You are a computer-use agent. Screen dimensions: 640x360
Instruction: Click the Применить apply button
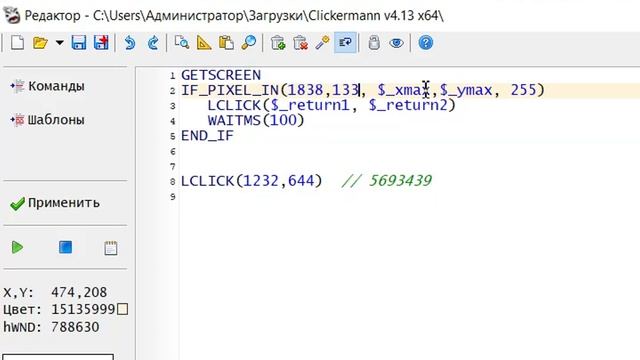click(x=55, y=203)
